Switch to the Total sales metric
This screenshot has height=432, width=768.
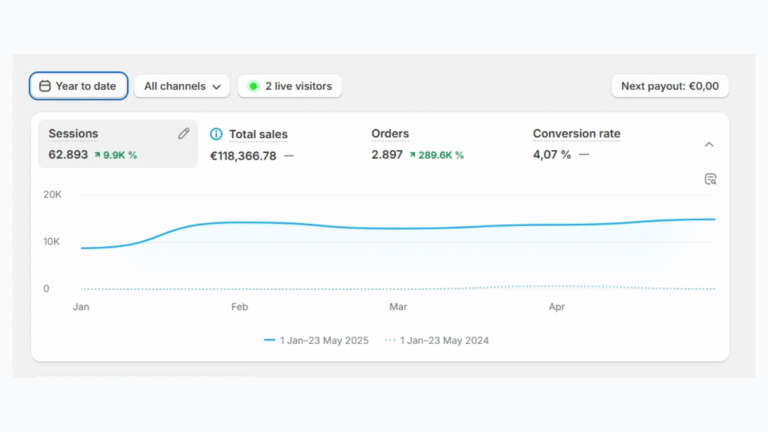pyautogui.click(x=258, y=134)
